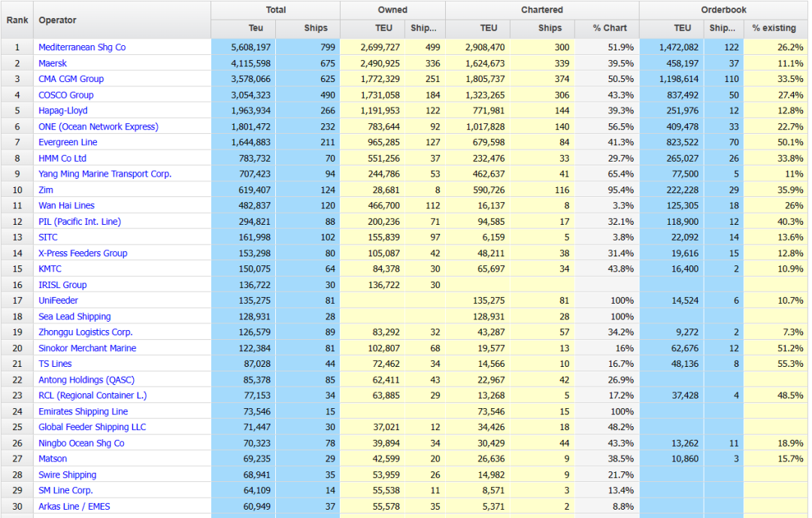
Task: Click the Owned group header
Action: [392, 10]
